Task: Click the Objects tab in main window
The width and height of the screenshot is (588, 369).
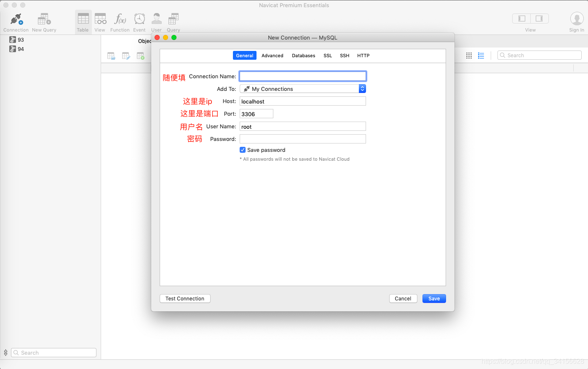Action: click(144, 41)
